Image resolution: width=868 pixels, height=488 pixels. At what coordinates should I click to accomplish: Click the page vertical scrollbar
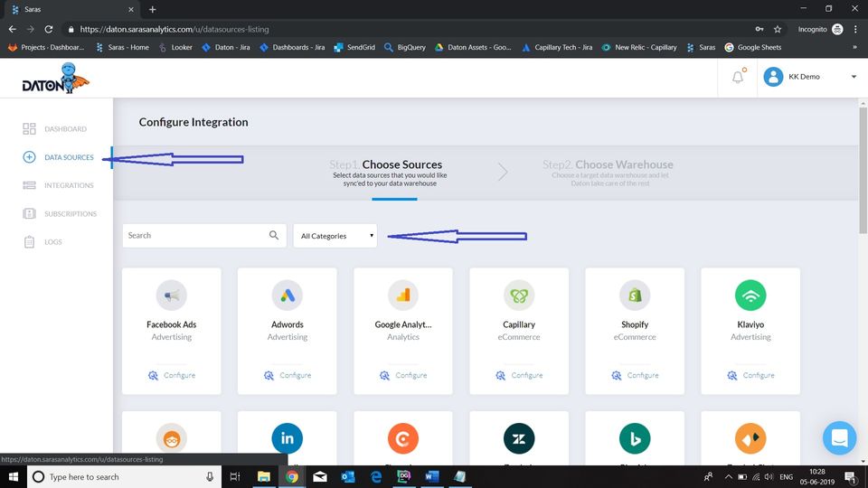pyautogui.click(x=863, y=171)
